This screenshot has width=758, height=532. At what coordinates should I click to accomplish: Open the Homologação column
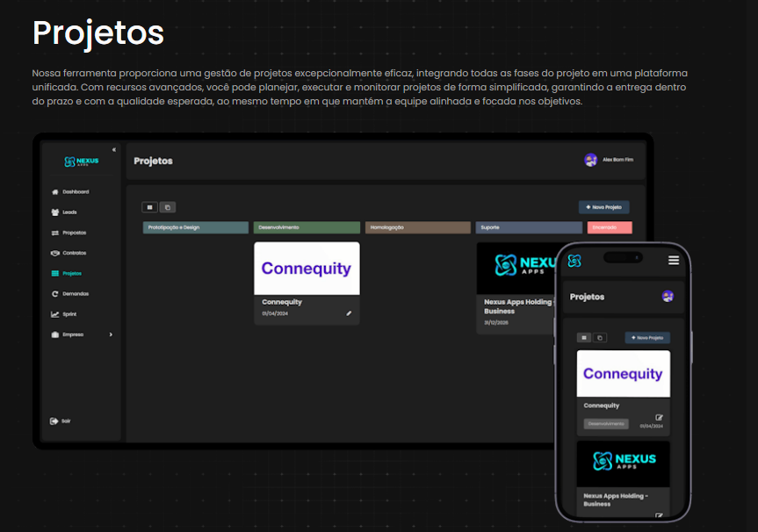[x=417, y=226]
